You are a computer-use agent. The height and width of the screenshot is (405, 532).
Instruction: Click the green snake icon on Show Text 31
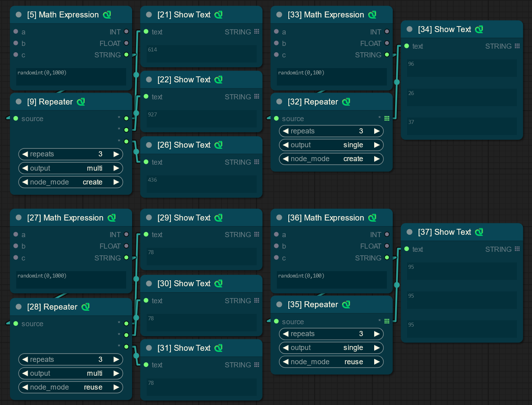pyautogui.click(x=218, y=348)
